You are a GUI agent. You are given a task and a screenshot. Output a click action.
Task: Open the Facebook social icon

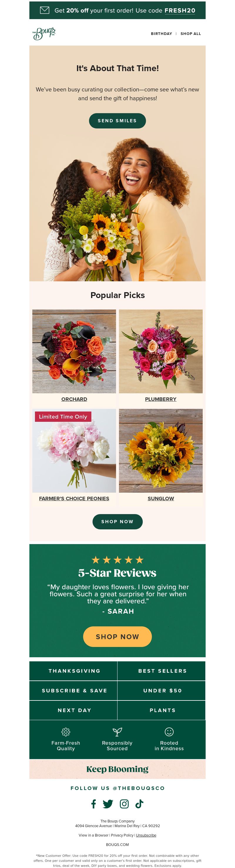click(x=94, y=804)
